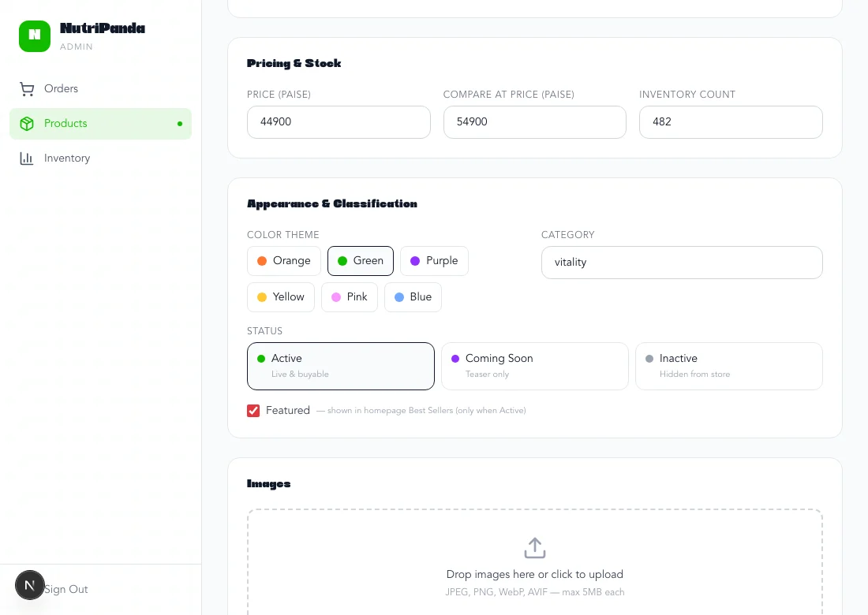Screen dimensions: 868x615
Task: Open the Orders page
Action: (100, 88)
